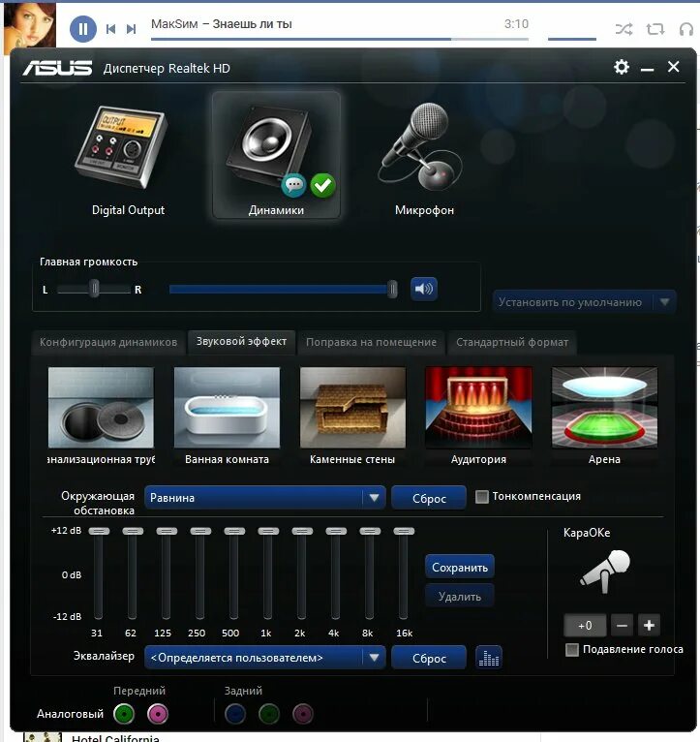The width and height of the screenshot is (700, 742).
Task: Choose Канализационная труба environment thumbnail
Action: click(101, 408)
